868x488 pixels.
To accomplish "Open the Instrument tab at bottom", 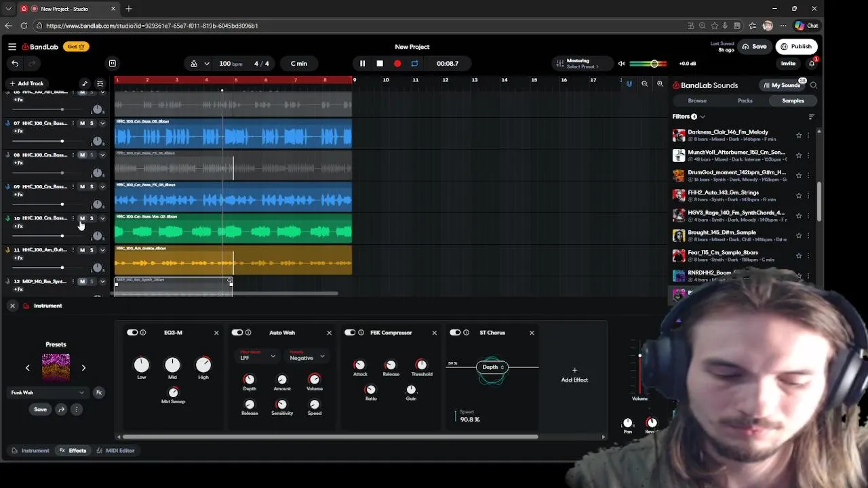I will [x=30, y=451].
